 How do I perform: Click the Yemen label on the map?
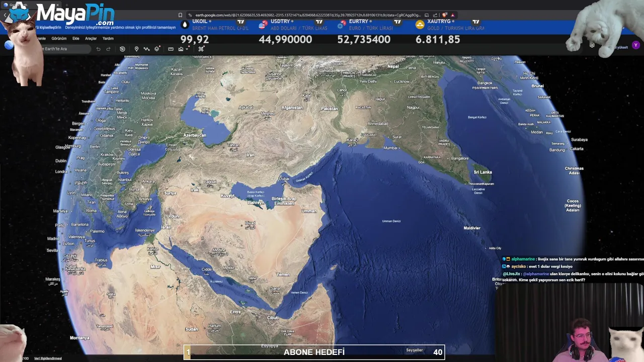(x=283, y=274)
